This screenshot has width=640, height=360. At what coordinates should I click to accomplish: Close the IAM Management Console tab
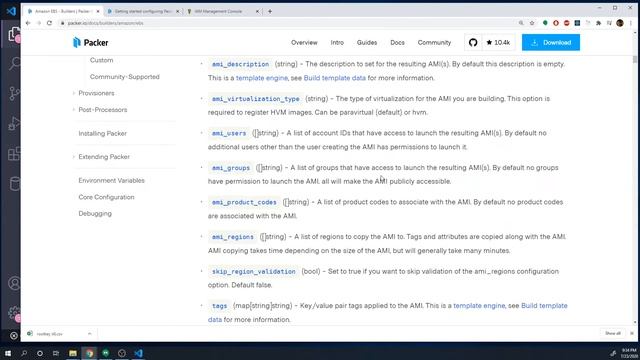point(257,11)
